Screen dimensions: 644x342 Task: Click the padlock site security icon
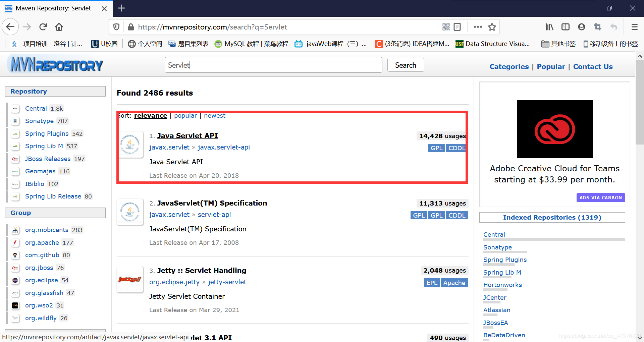click(131, 27)
